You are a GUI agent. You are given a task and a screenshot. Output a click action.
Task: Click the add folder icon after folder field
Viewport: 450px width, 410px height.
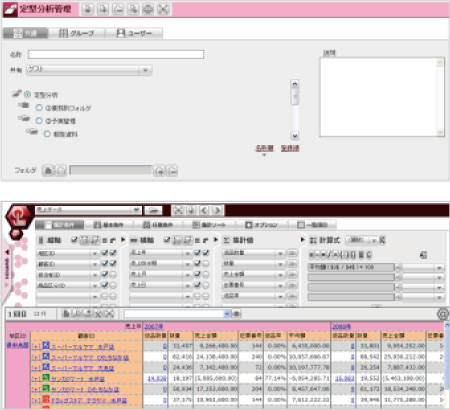click(x=160, y=171)
